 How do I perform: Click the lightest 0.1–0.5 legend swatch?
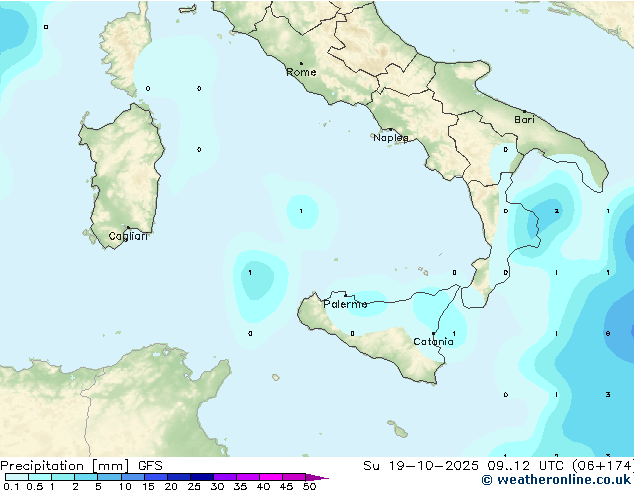click(17, 477)
